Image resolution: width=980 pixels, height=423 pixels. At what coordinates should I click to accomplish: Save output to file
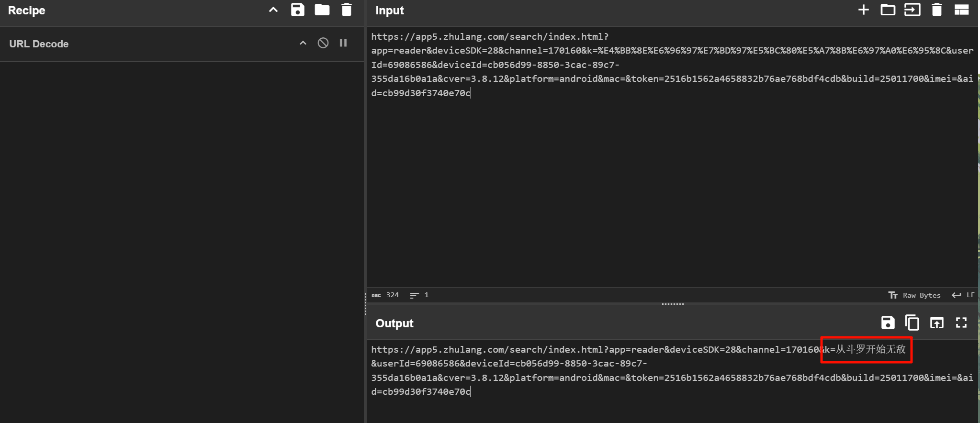tap(888, 323)
